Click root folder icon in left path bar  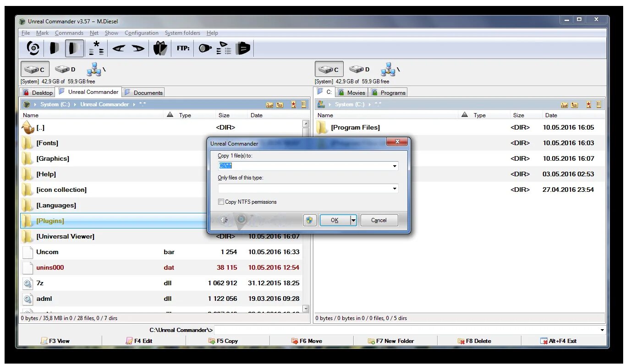[x=270, y=105]
